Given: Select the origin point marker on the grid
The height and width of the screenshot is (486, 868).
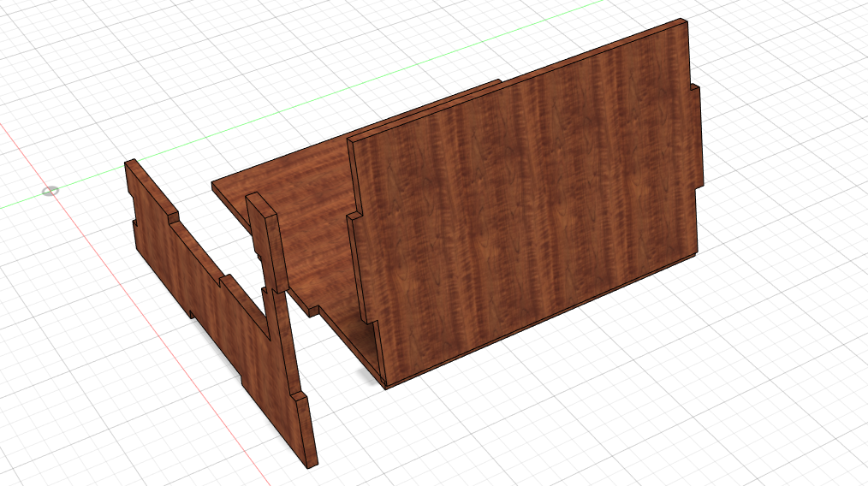Looking at the screenshot, I should coord(51,191).
